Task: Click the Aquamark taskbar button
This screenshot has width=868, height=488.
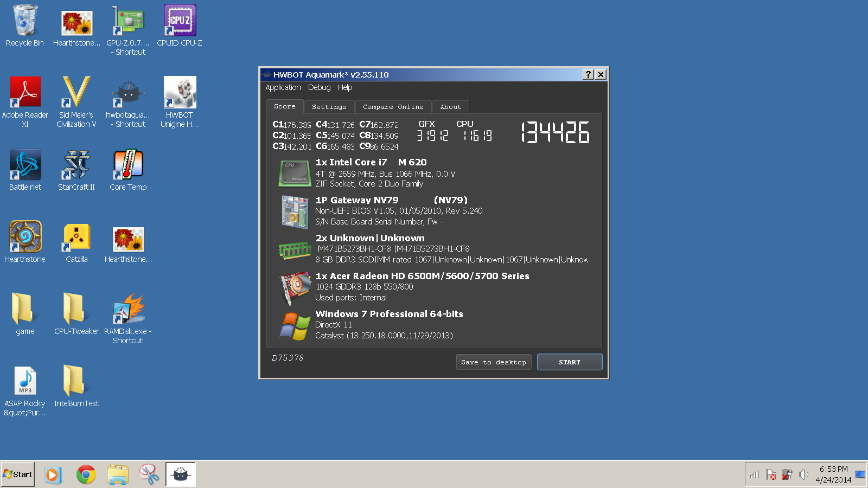Action: tap(180, 475)
